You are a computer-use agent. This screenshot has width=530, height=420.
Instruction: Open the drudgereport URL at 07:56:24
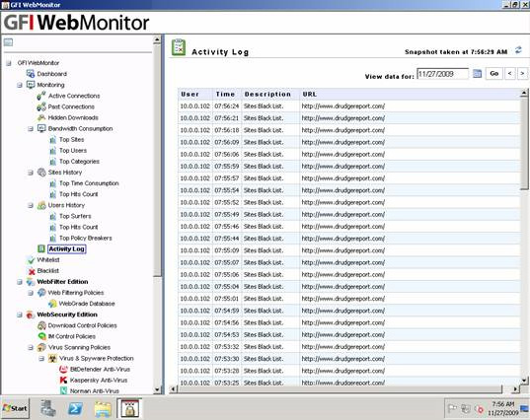343,106
